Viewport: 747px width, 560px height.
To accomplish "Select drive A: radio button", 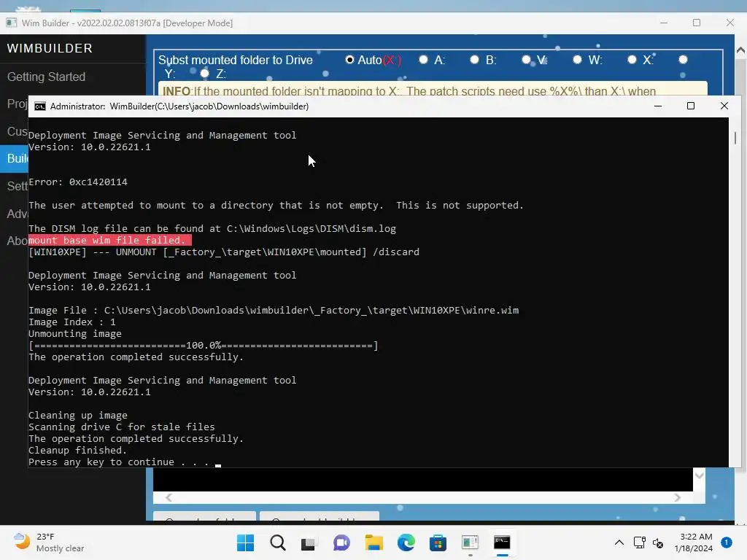I will click(x=423, y=60).
